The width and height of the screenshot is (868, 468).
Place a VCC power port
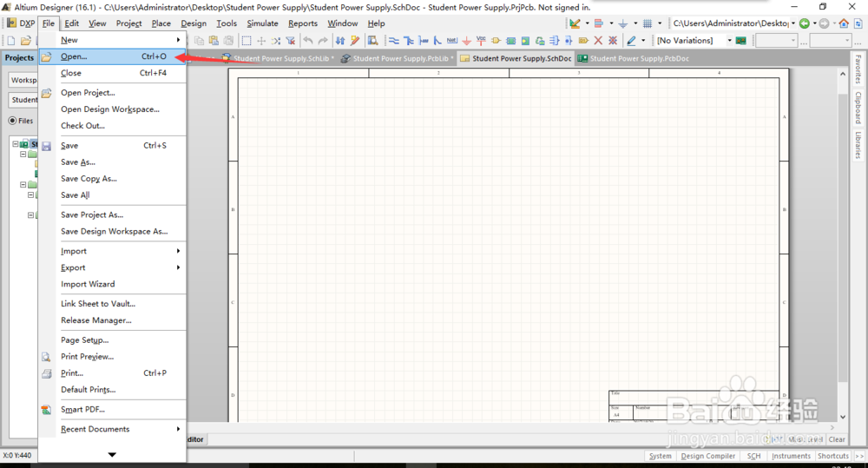tap(481, 41)
